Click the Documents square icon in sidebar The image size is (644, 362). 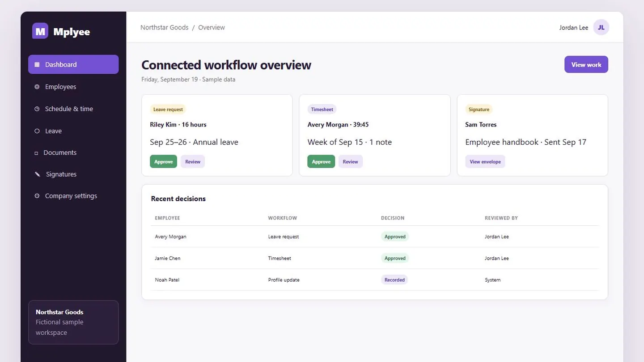point(36,153)
